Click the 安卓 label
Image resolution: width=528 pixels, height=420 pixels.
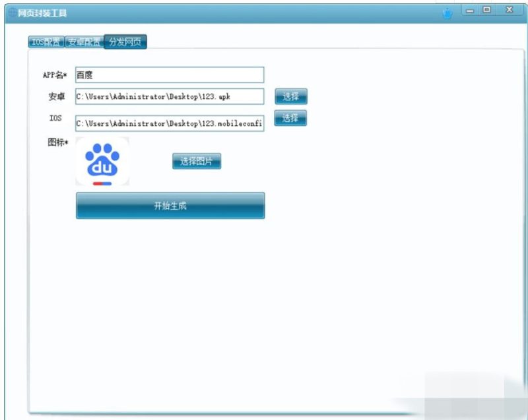point(57,97)
